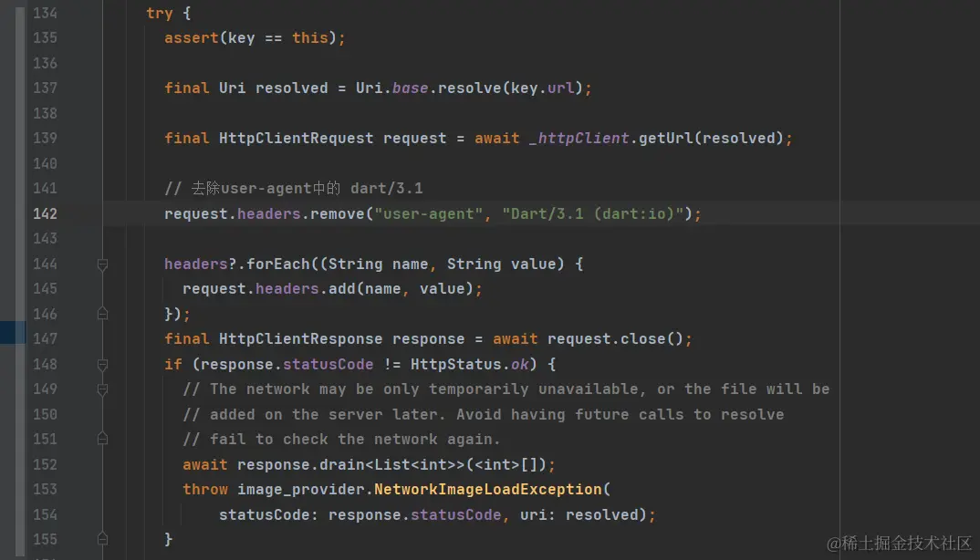Click 'drain' on line 152
Image resolution: width=980 pixels, height=560 pixels.
point(342,464)
